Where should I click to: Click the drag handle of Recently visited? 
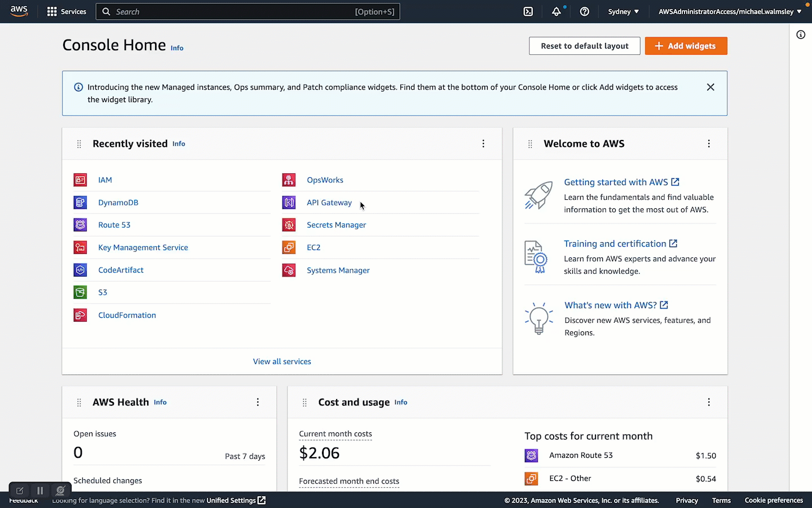pyautogui.click(x=79, y=144)
